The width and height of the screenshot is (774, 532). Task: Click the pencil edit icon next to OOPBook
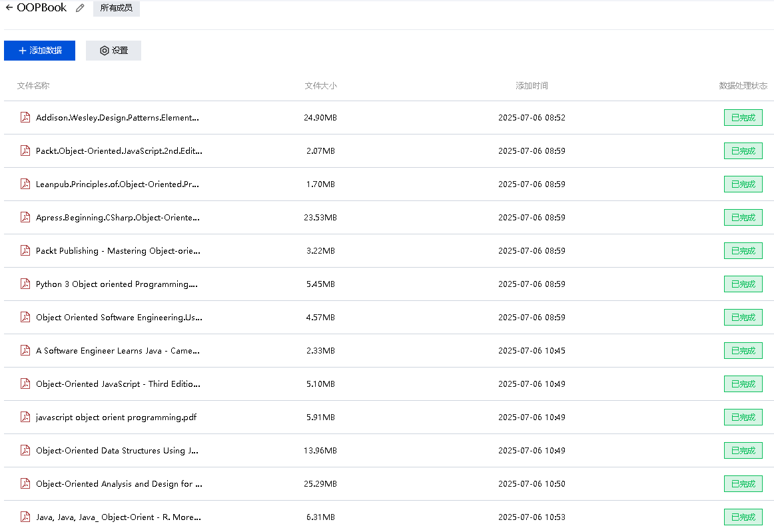pyautogui.click(x=80, y=8)
